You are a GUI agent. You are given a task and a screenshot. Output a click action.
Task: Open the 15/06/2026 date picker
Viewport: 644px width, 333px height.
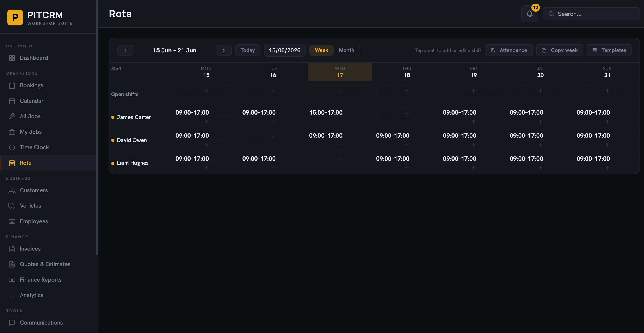pos(285,50)
